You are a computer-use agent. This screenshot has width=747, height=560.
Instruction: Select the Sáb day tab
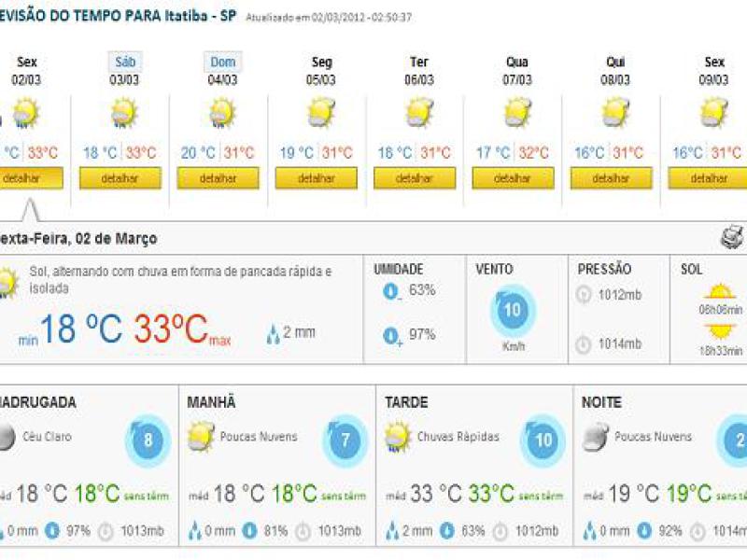click(x=124, y=63)
